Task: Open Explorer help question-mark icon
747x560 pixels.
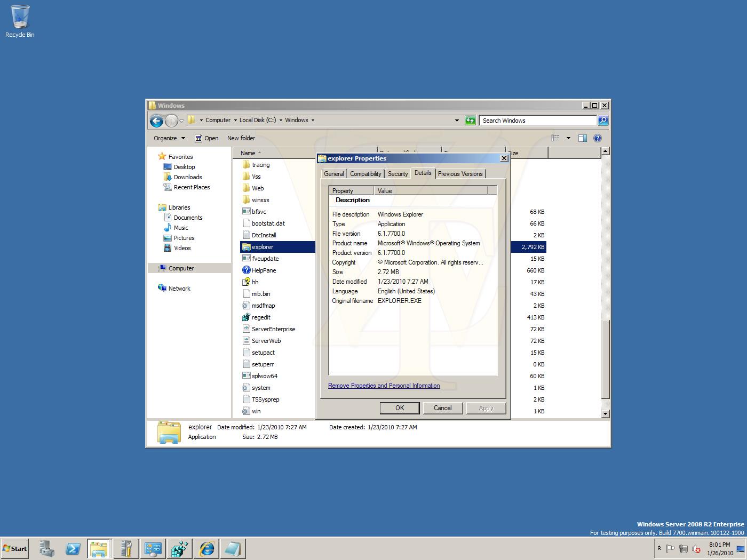Action: (x=598, y=138)
